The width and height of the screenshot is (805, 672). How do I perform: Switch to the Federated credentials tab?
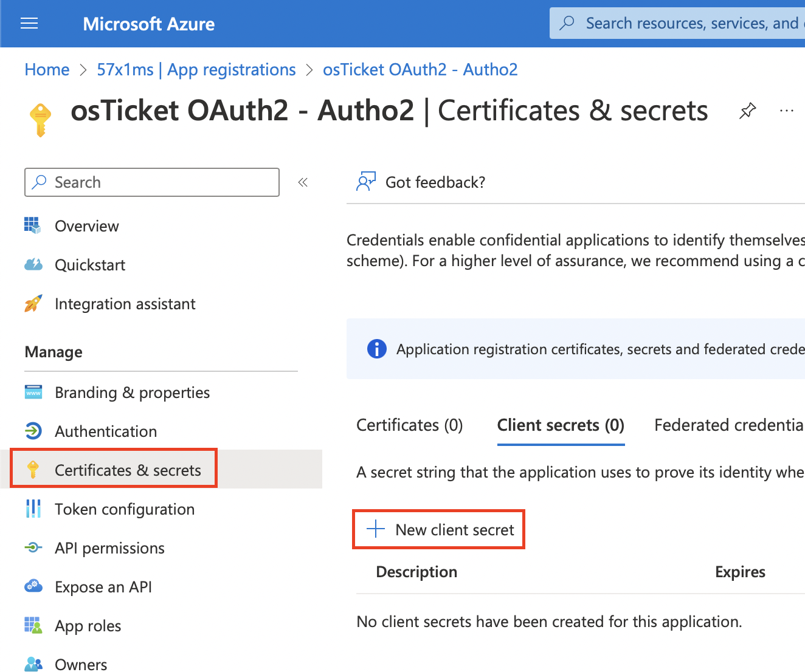coord(730,425)
